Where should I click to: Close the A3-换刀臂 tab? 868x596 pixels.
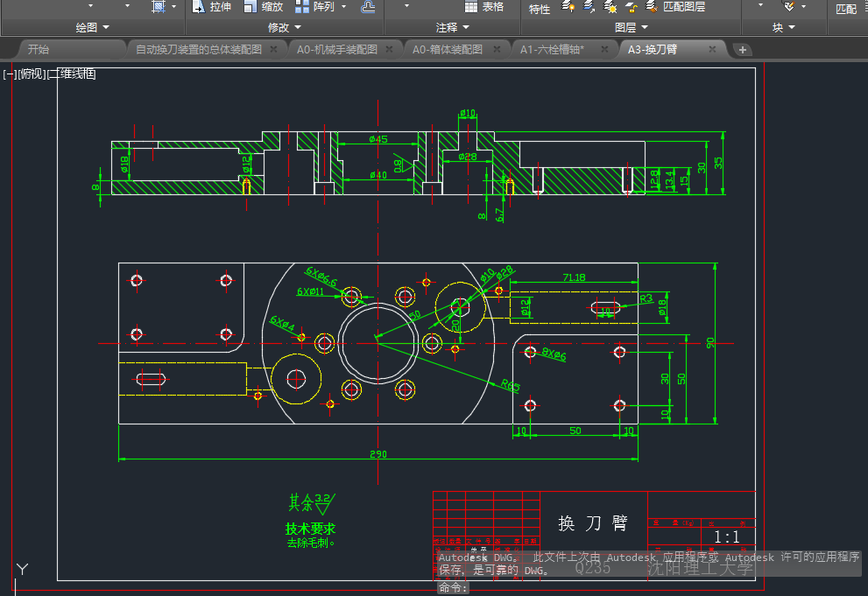(712, 49)
